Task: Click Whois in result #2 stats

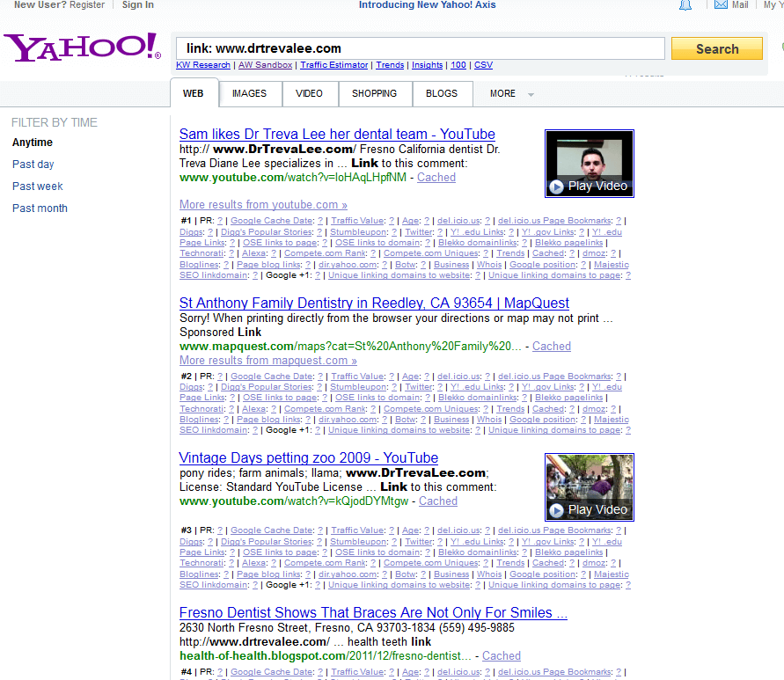Action: [x=489, y=420]
